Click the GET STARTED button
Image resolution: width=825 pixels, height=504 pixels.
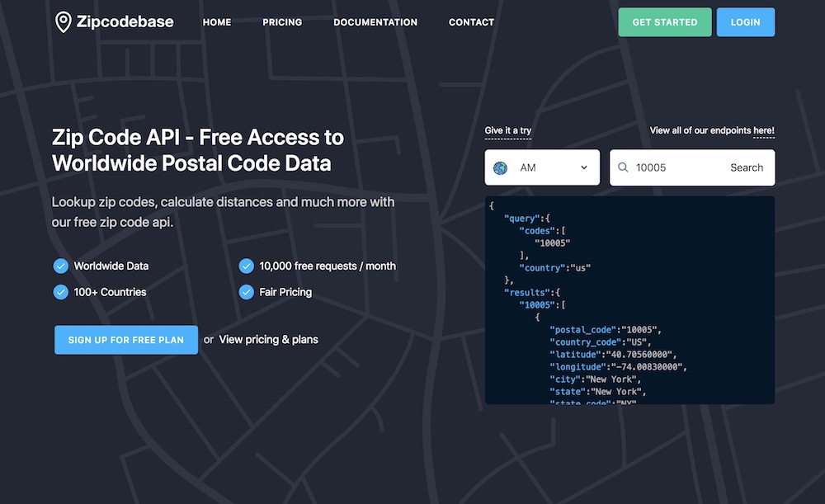(x=665, y=22)
